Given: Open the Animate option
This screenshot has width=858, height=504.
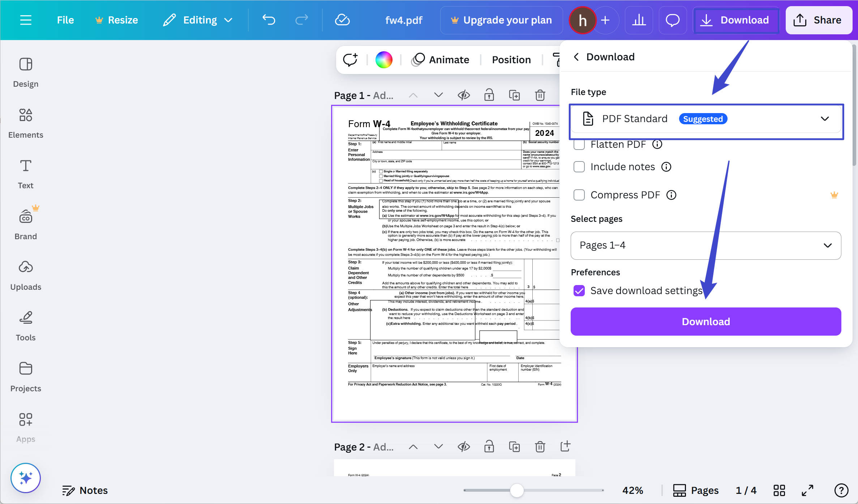Looking at the screenshot, I should click(440, 60).
